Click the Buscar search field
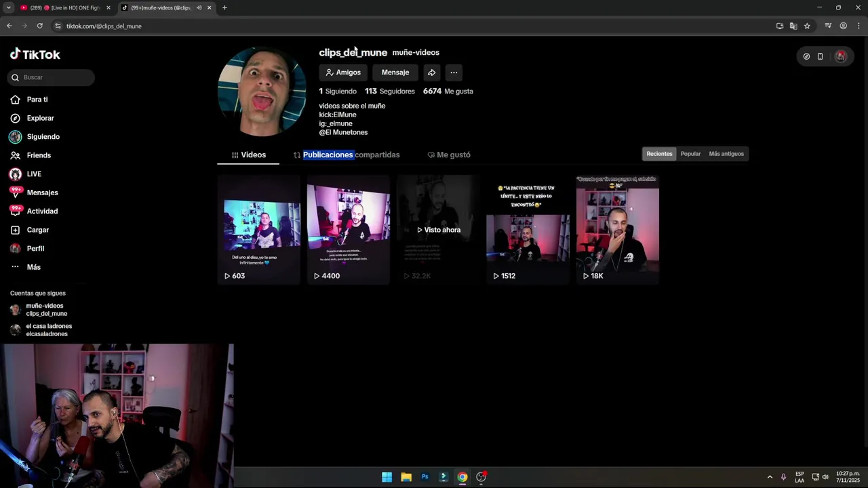868x488 pixels. coord(51,77)
